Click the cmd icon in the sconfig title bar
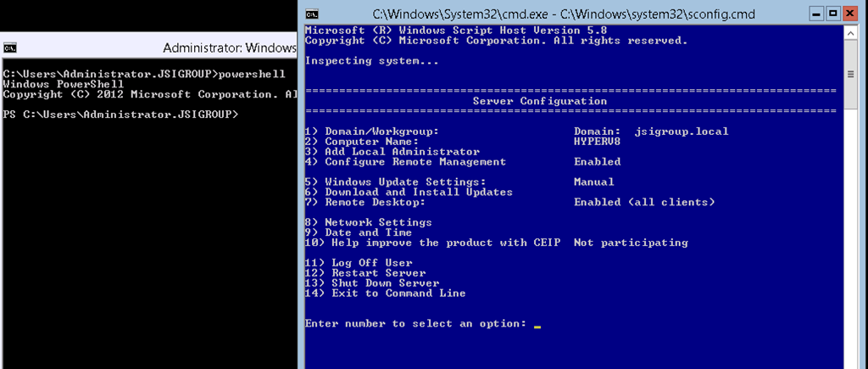The image size is (868, 369). (312, 14)
